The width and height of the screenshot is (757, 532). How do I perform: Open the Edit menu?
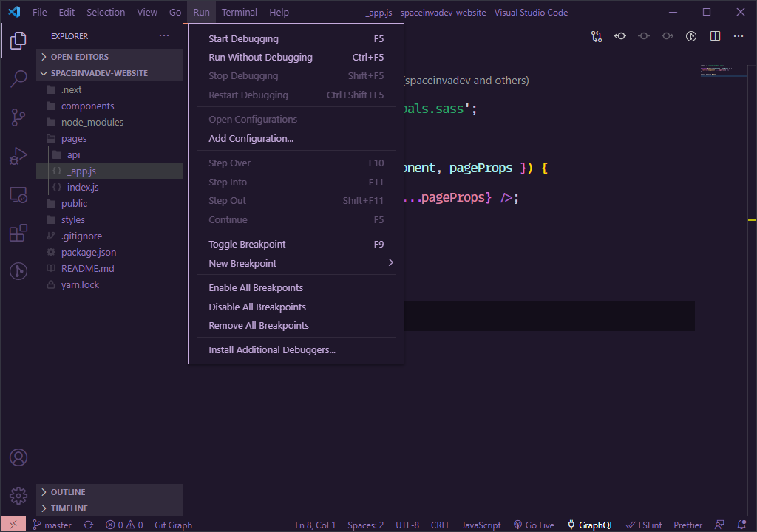(67, 12)
